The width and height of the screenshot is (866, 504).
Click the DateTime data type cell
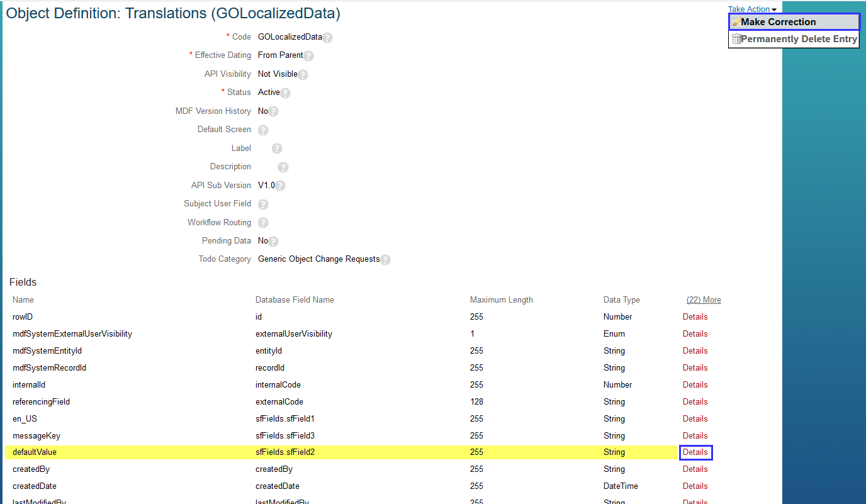tap(621, 486)
